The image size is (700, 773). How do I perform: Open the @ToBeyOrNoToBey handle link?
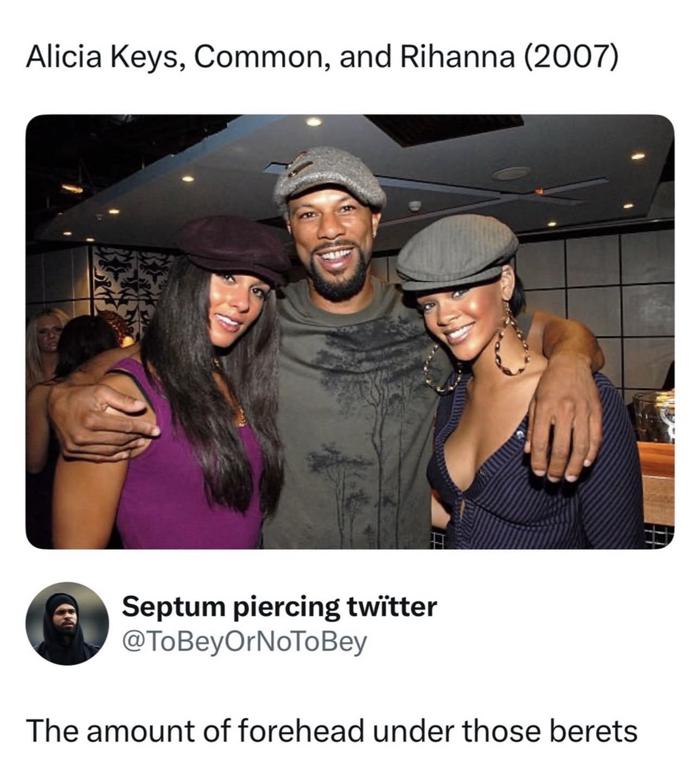coord(245,642)
